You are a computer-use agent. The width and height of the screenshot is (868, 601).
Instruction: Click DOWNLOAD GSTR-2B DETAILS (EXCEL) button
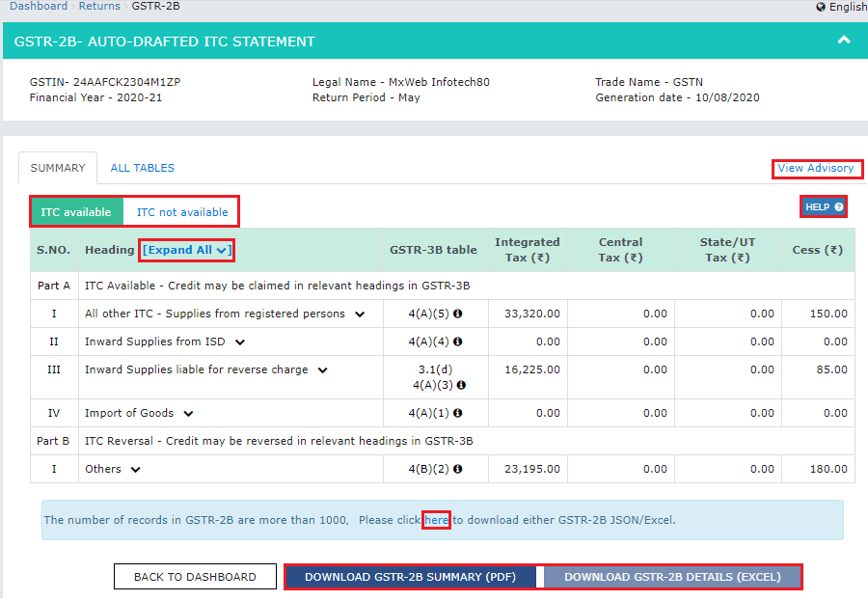click(x=672, y=576)
